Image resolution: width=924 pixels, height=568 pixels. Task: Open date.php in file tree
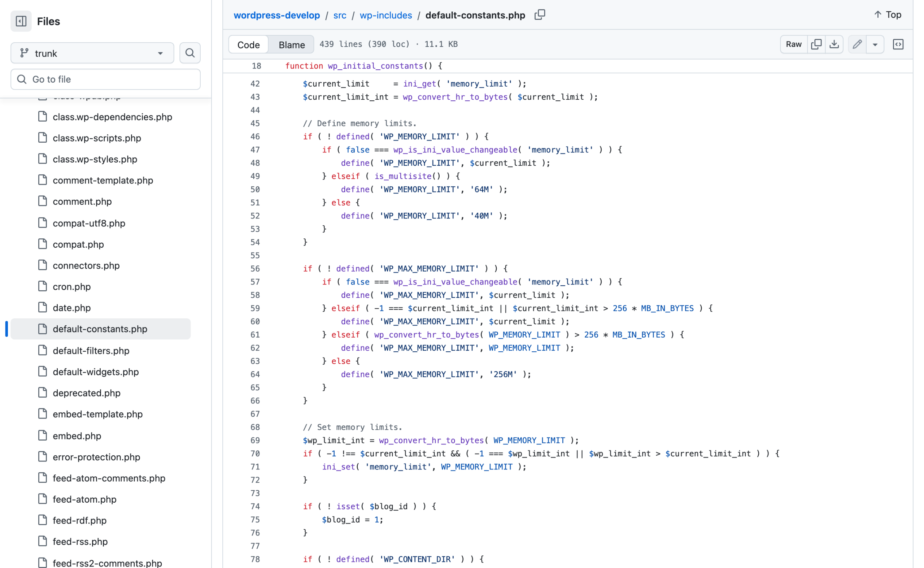point(101,308)
